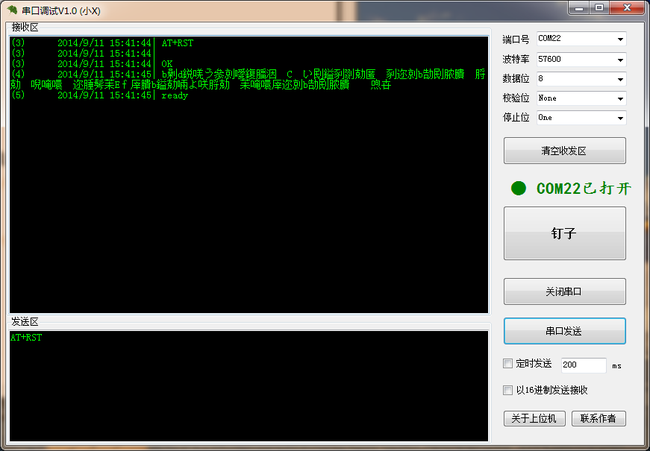Click the 接收区 group label
Image resolution: width=650 pixels, height=451 pixels.
25,27
